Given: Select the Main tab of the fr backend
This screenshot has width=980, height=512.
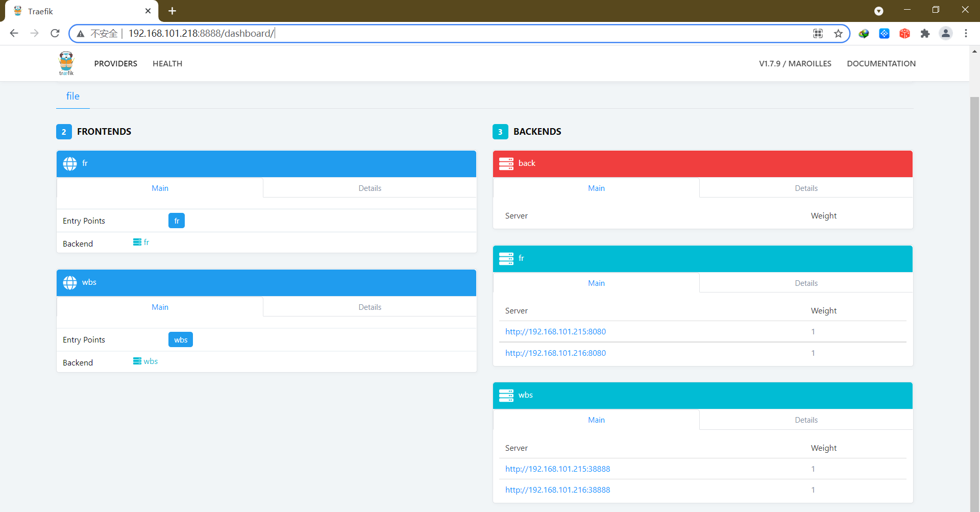Looking at the screenshot, I should coord(596,283).
